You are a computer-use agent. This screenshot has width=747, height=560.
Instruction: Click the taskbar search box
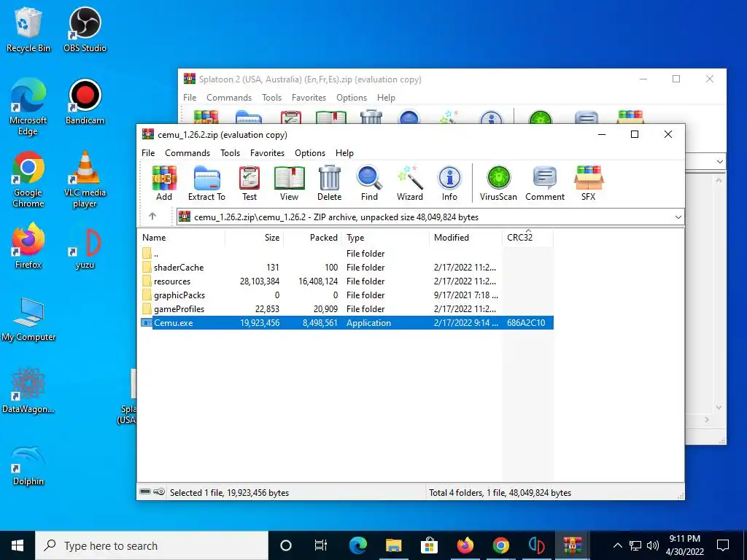[152, 545]
